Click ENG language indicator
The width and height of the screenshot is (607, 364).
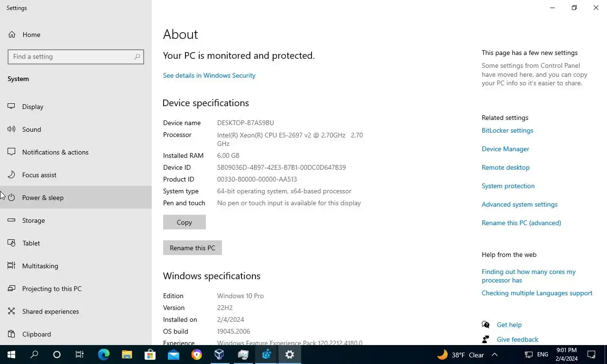pyautogui.click(x=543, y=355)
